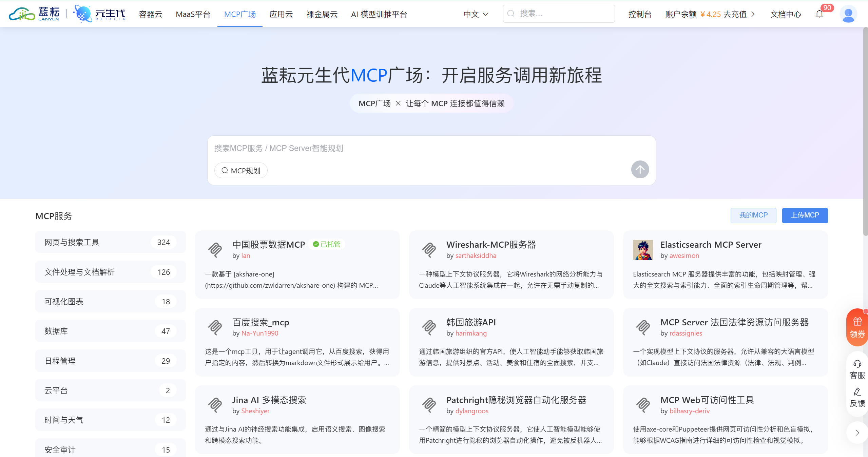Image resolution: width=868 pixels, height=457 pixels.
Task: Open author link sarthaksiddha
Action: tap(476, 255)
